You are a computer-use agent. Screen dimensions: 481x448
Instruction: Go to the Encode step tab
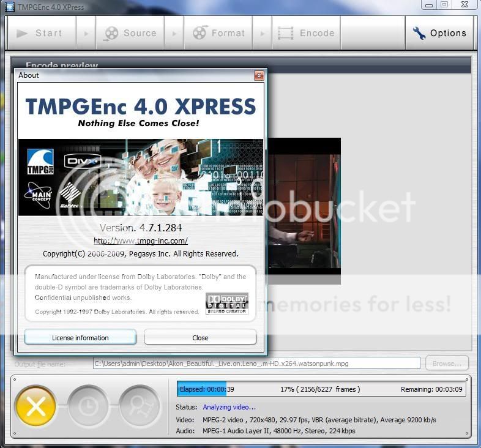pyautogui.click(x=306, y=33)
